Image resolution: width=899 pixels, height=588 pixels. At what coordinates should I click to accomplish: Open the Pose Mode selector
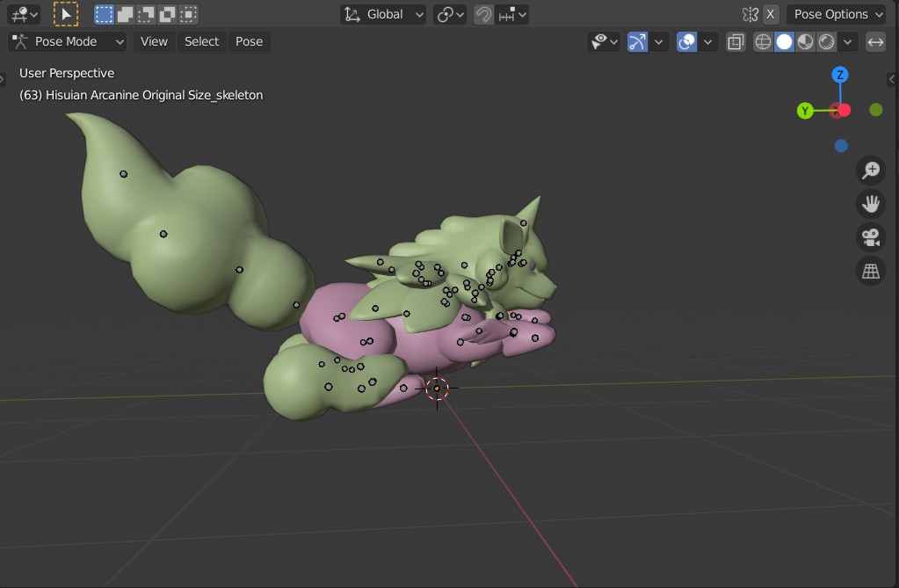68,42
